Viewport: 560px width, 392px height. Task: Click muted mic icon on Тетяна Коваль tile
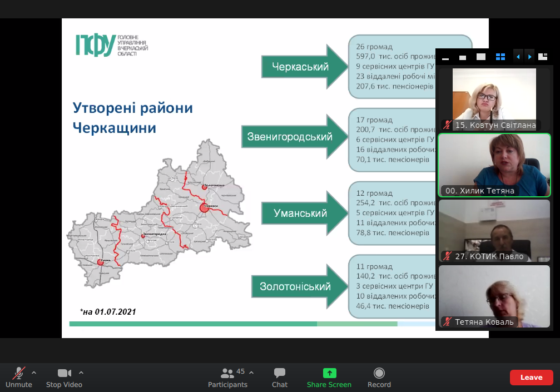coord(447,322)
